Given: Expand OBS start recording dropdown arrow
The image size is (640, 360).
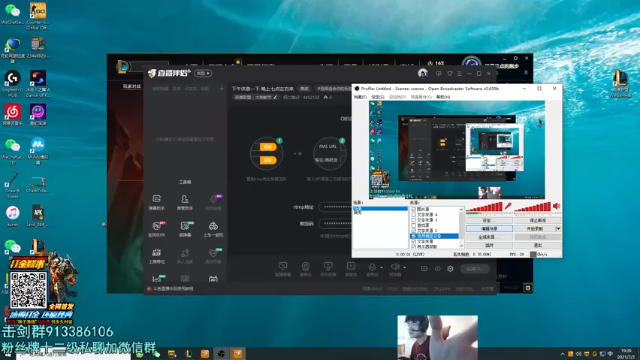Looking at the screenshot, I should 558,229.
